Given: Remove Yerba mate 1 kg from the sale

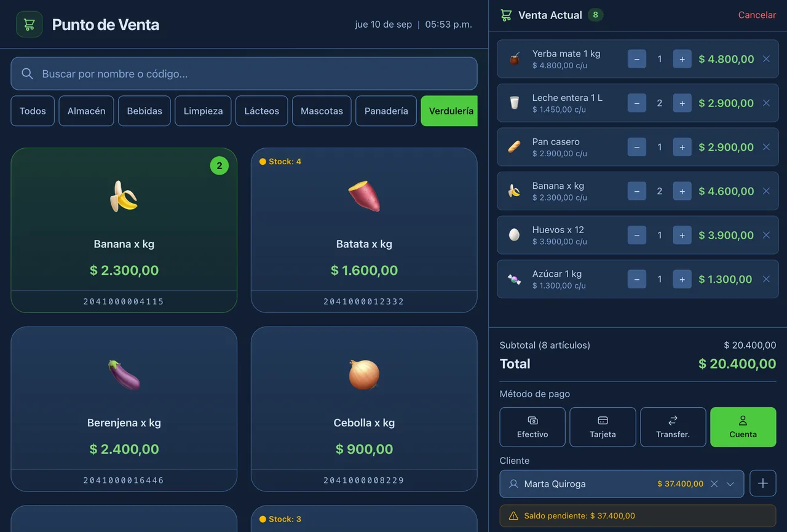Looking at the screenshot, I should click(x=766, y=59).
